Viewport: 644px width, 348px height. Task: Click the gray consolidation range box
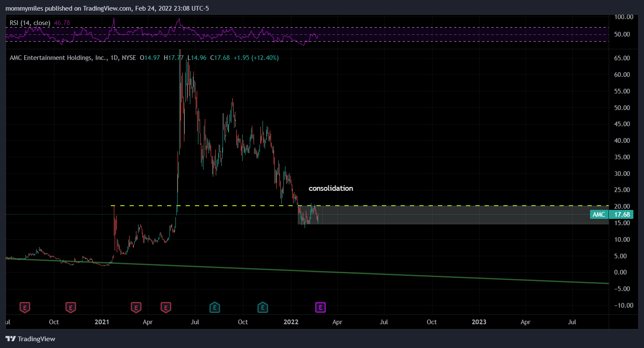(x=453, y=215)
